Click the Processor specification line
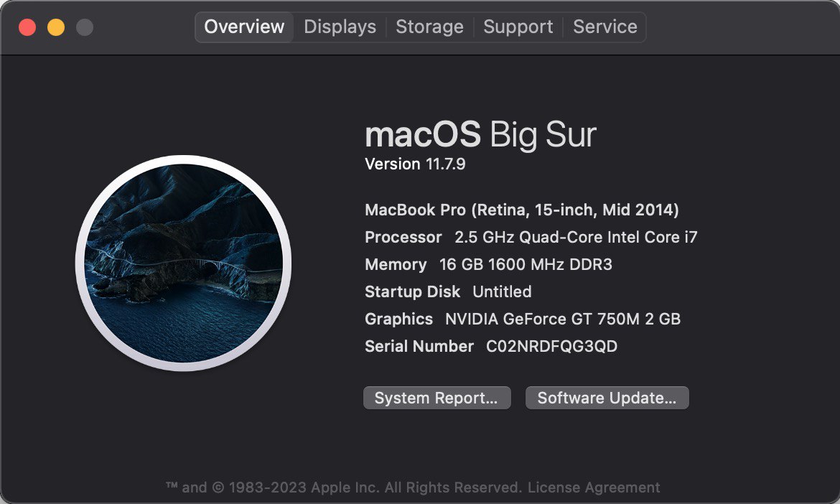 click(531, 238)
